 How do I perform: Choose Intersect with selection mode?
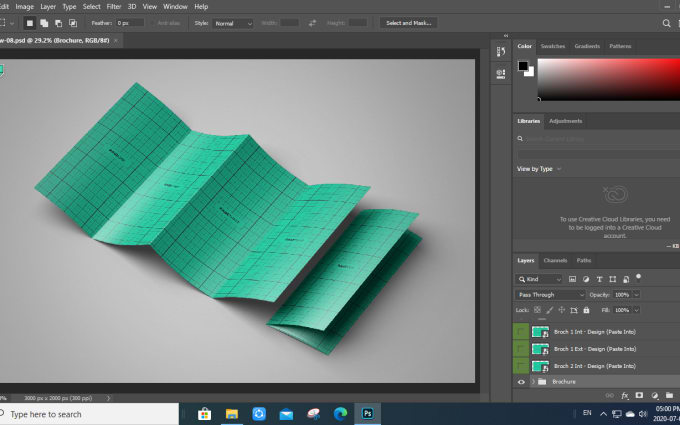pyautogui.click(x=73, y=23)
